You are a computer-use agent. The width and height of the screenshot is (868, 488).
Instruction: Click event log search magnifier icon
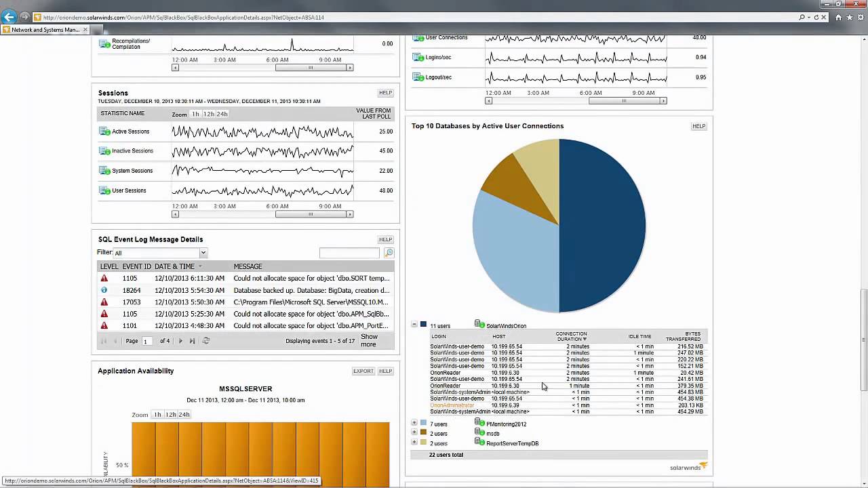389,253
